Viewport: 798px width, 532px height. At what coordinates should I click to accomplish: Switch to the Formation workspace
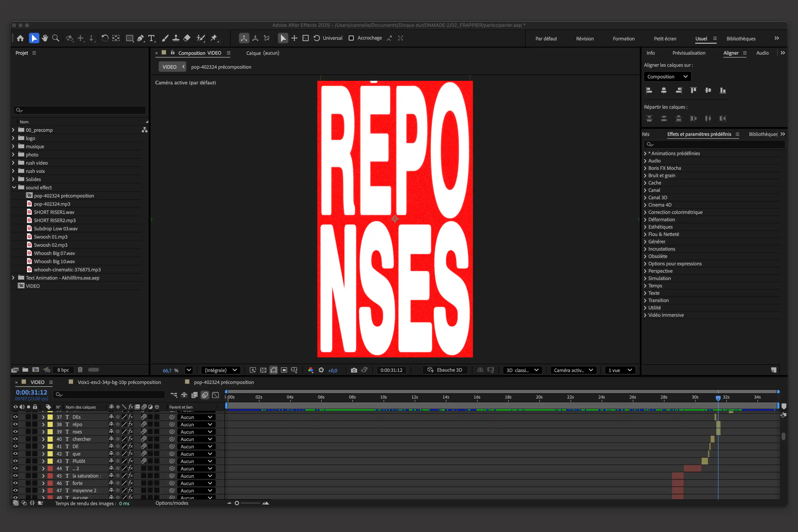(623, 39)
